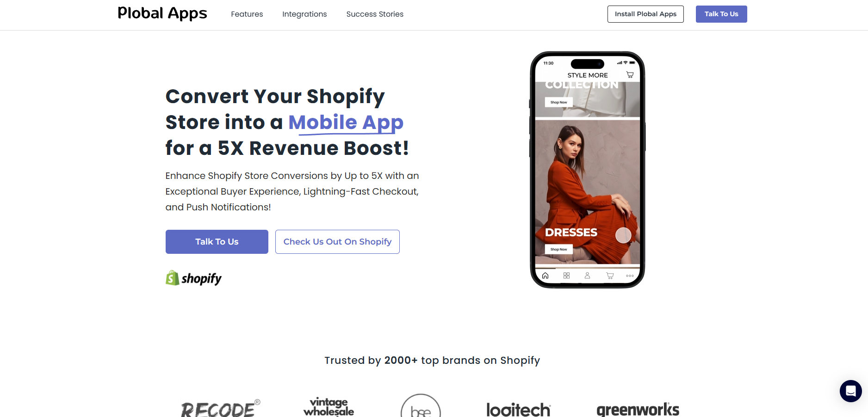Click the Greenworks brand logo
The width and height of the screenshot is (868, 417).
pyautogui.click(x=638, y=409)
